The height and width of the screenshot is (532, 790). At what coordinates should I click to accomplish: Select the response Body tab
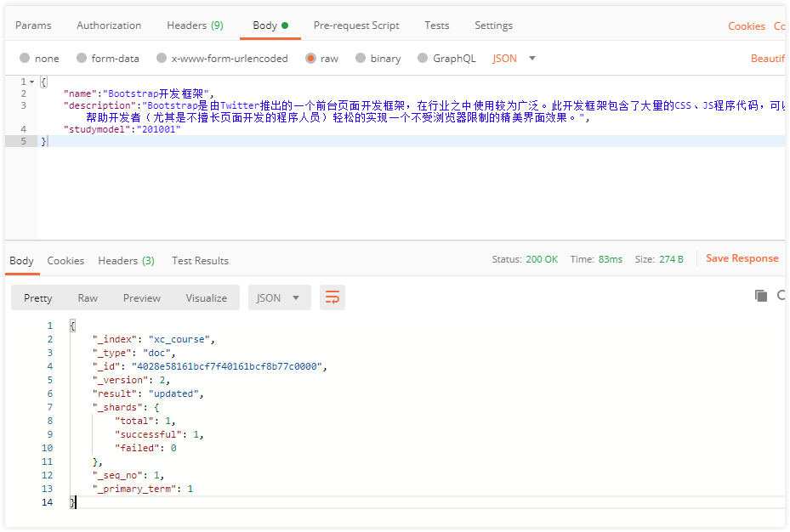click(x=21, y=261)
